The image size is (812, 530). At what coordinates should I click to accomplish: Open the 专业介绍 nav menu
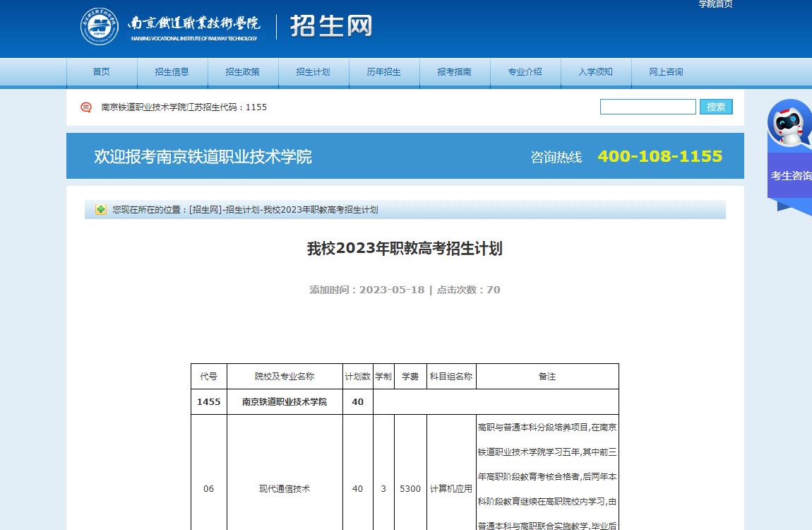pos(525,72)
